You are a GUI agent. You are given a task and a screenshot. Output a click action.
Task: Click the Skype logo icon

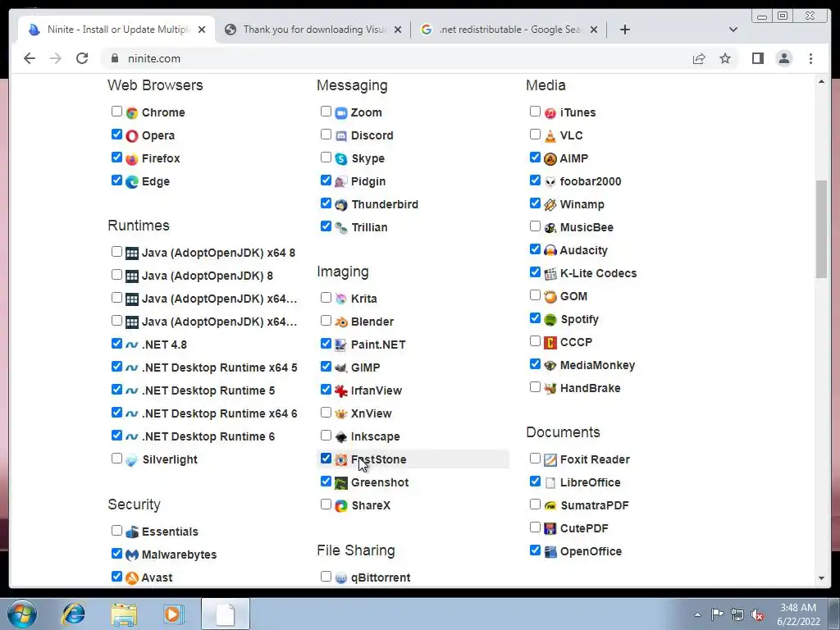(x=341, y=159)
